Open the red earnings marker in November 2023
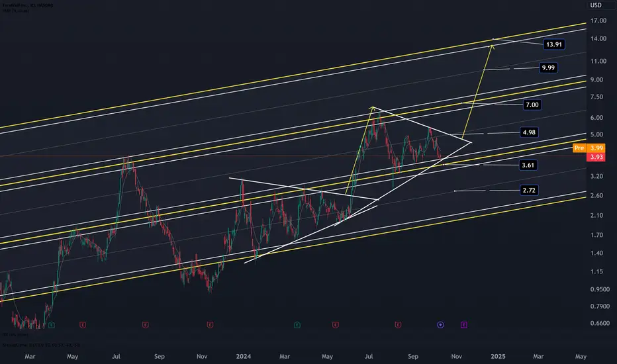 pos(210,325)
